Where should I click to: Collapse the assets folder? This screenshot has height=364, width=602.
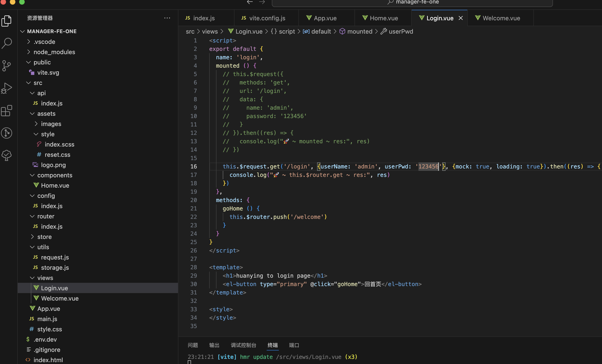98,113
